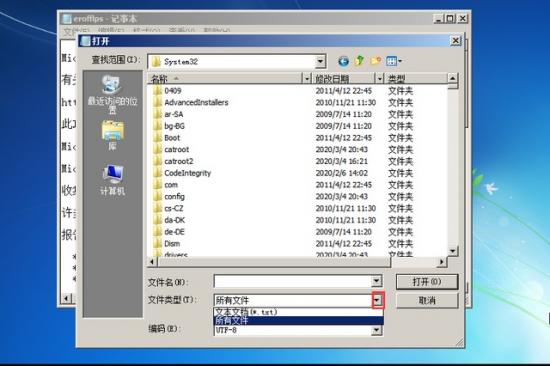Click the file list vertical scrollbar thumb
Screen dimensions: 550x366
452,86
